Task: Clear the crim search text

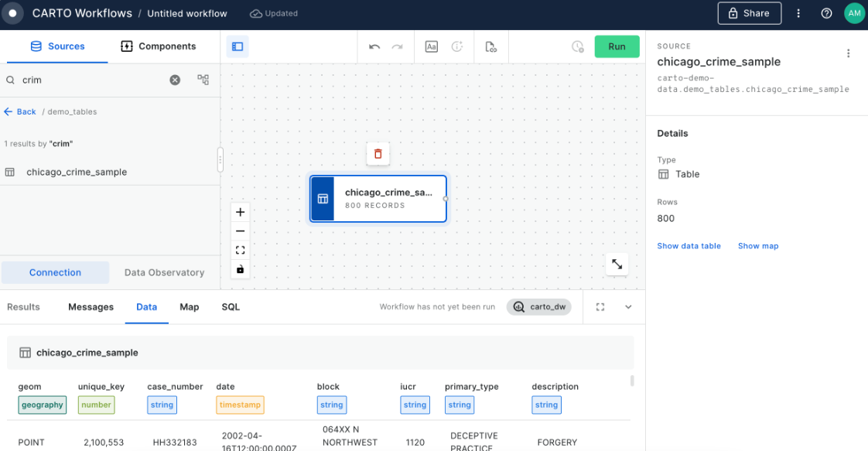Action: click(175, 80)
